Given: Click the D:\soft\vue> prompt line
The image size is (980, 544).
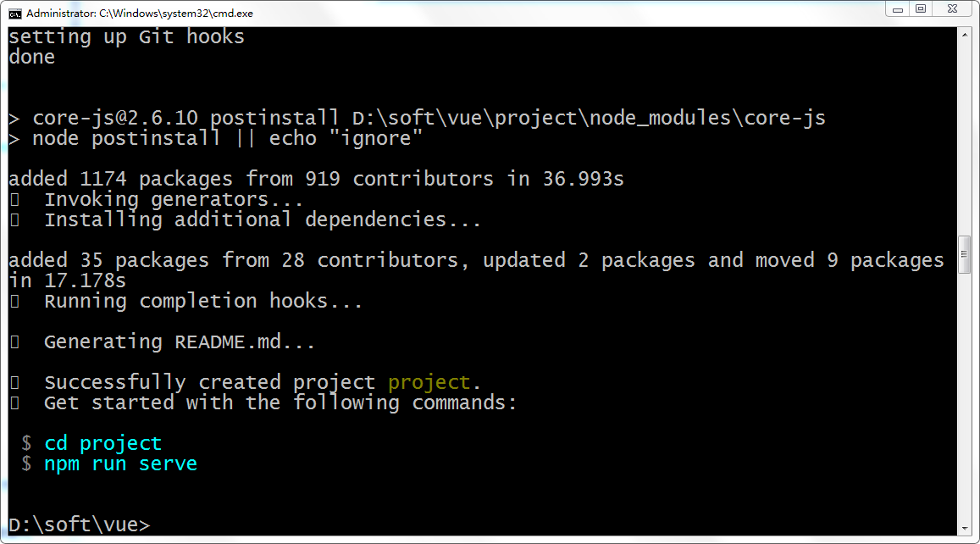Looking at the screenshot, I should (79, 525).
